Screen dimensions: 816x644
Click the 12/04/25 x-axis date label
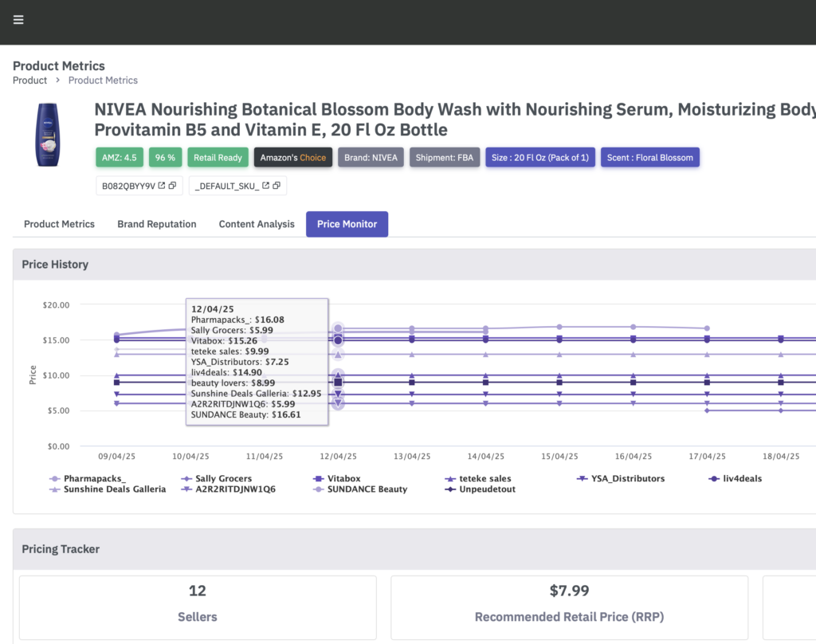coord(338,456)
